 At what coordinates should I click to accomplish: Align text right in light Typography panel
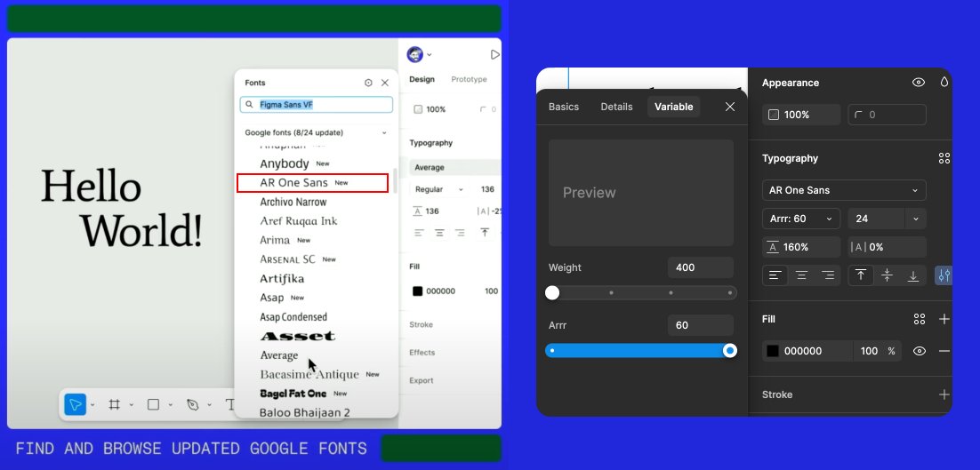[x=460, y=232]
